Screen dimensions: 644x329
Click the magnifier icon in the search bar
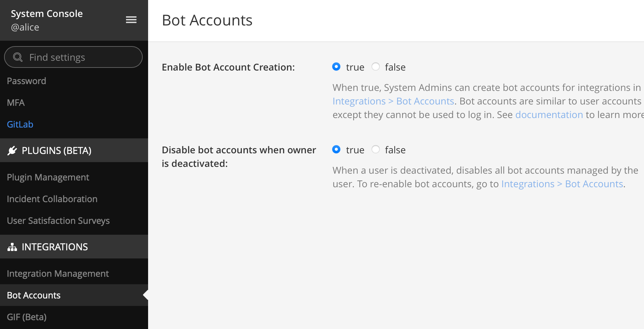tap(17, 57)
